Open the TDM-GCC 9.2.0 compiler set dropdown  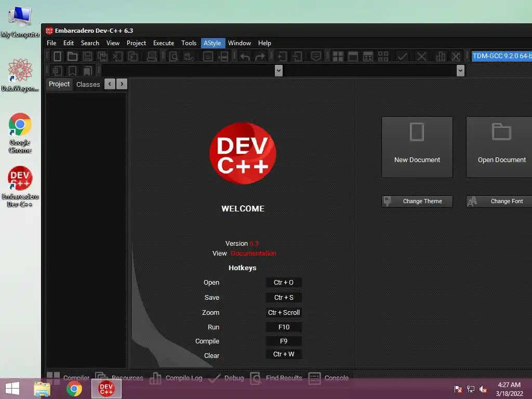(x=502, y=56)
